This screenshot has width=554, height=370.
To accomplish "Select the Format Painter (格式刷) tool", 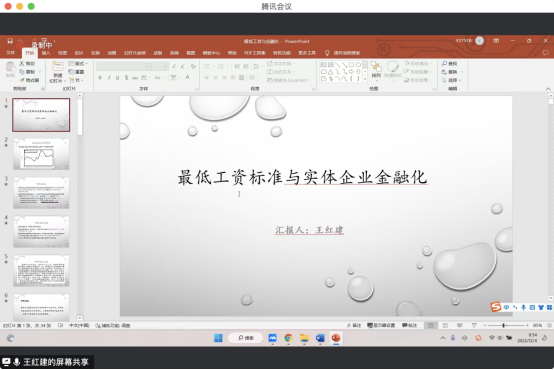I will (30, 80).
